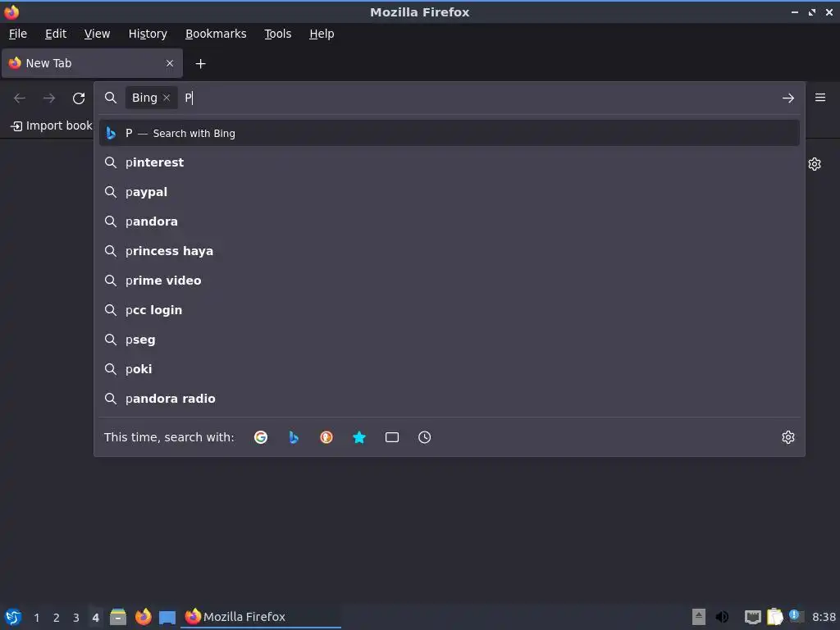Click the notification tray icon
Image resolution: width=840 pixels, height=630 pixels.
pos(796,616)
